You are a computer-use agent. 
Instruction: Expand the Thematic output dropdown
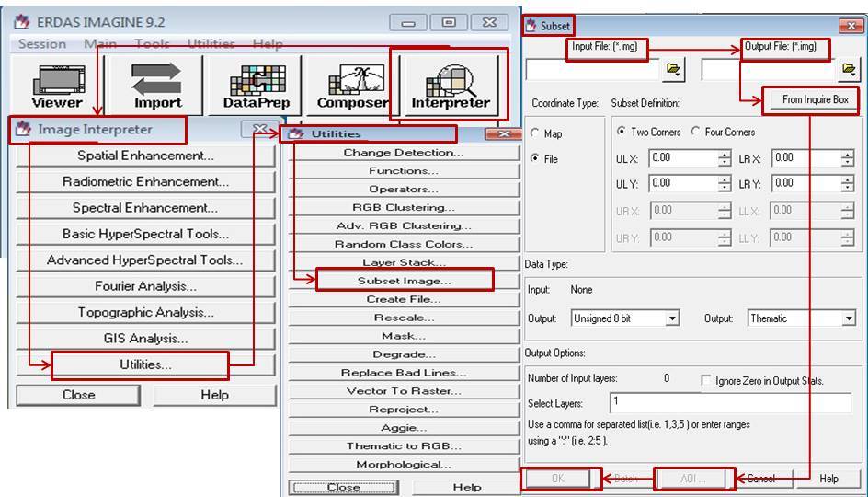pyautogui.click(x=849, y=318)
